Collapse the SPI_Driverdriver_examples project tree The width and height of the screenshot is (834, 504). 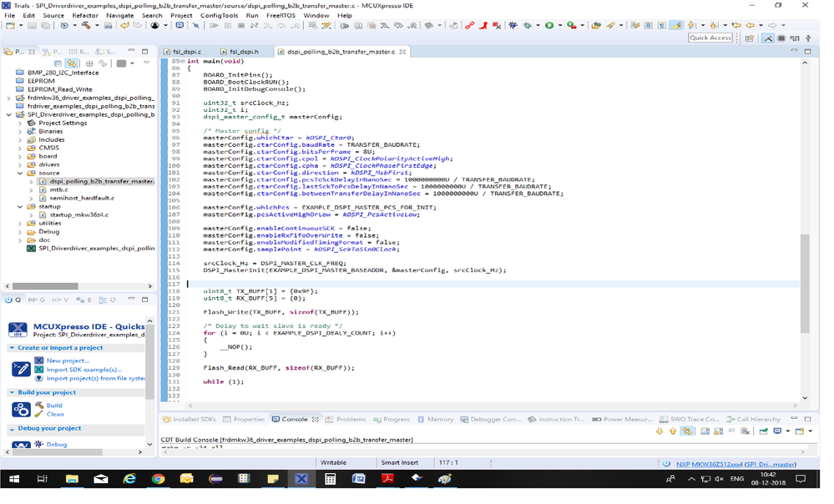(8, 114)
